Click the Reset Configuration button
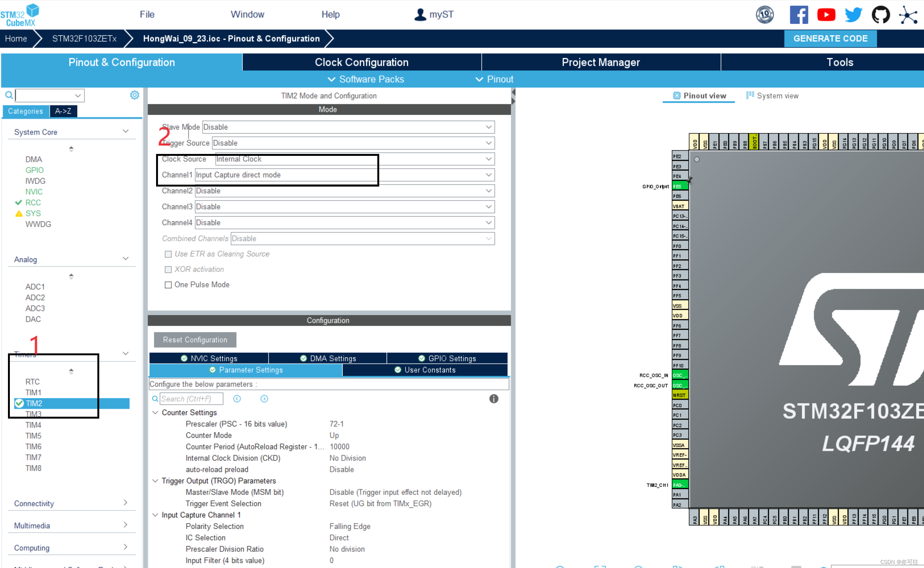Image resolution: width=924 pixels, height=568 pixels. pyautogui.click(x=195, y=340)
